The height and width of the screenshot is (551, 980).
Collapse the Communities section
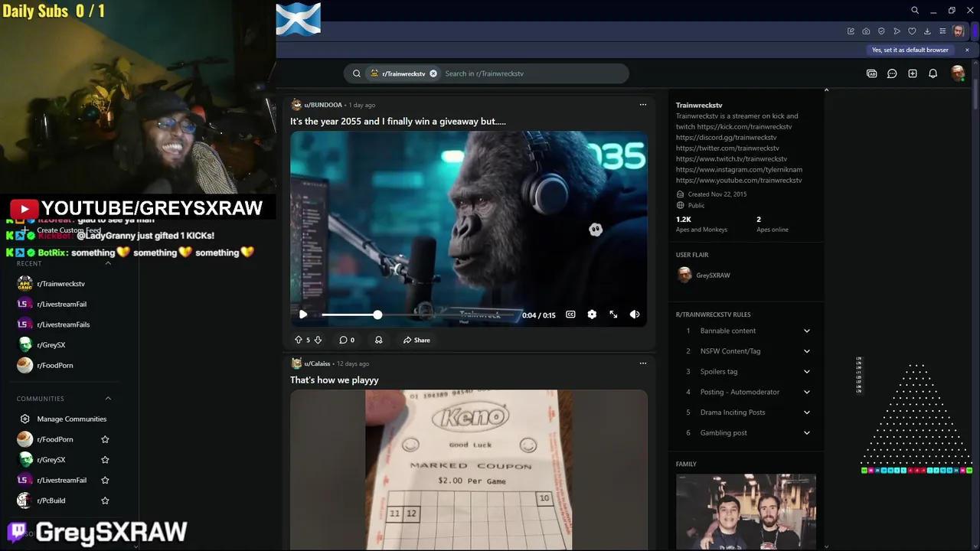(x=108, y=398)
